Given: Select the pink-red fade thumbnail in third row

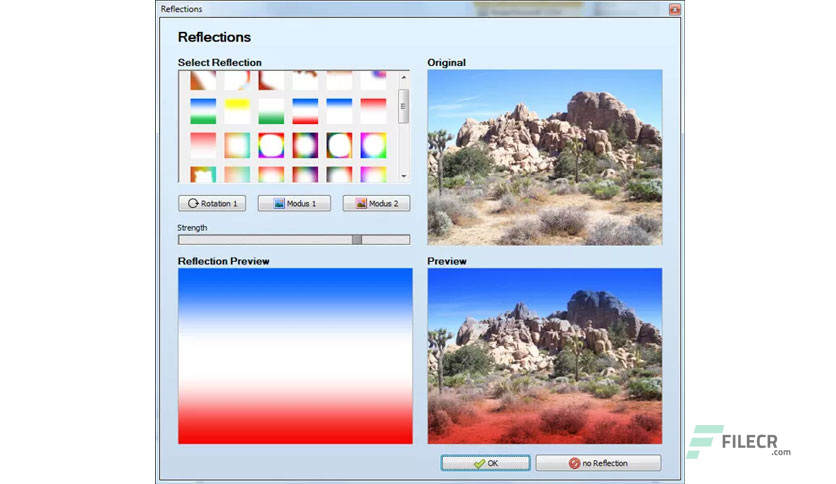Looking at the screenshot, I should click(x=203, y=145).
